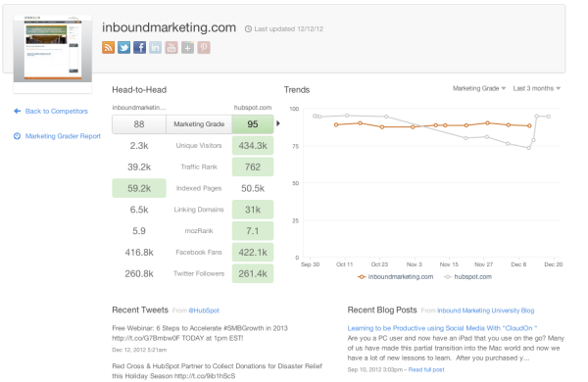588x382 pixels.
Task: Go Back to Competitors
Action: (57, 111)
